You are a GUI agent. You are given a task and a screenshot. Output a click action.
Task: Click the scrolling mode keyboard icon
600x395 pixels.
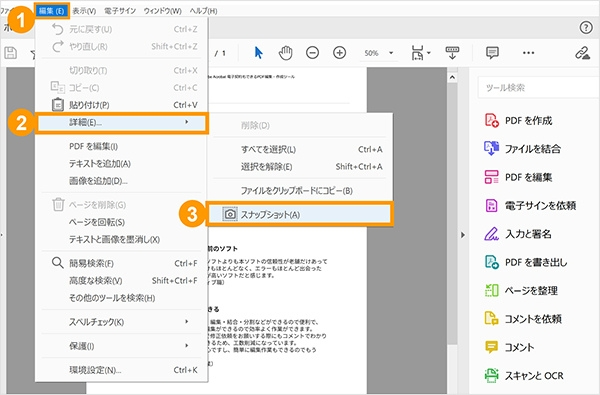click(452, 53)
